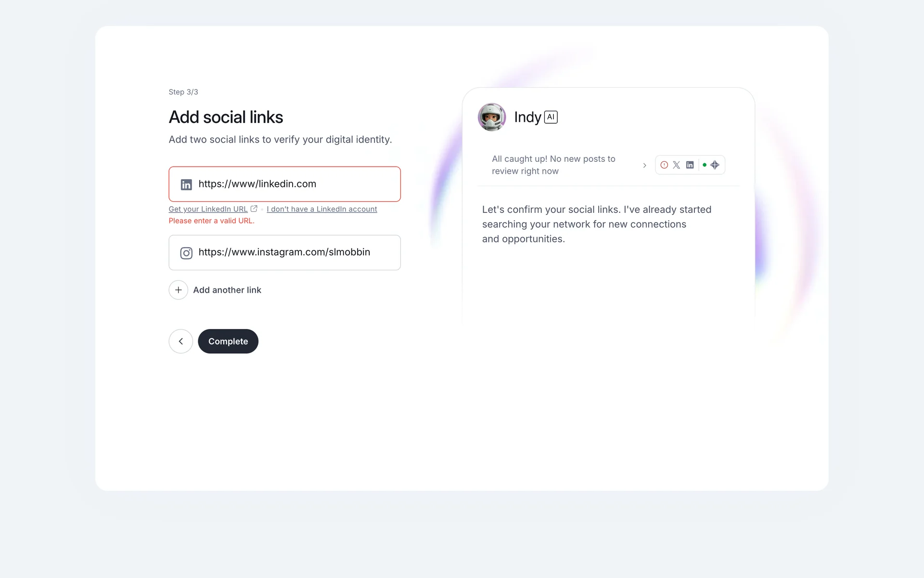
Task: Click the Add another link label
Action: (x=227, y=290)
